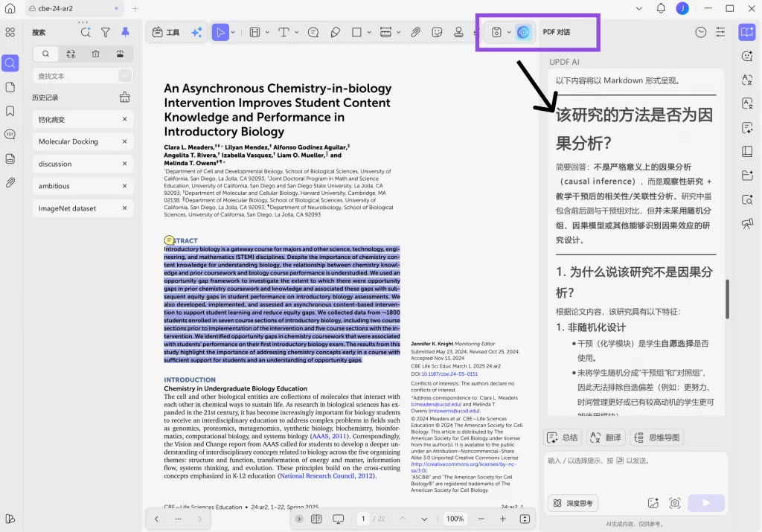Open the home screen icon
The width and height of the screenshot is (762, 532).
tap(10, 8)
